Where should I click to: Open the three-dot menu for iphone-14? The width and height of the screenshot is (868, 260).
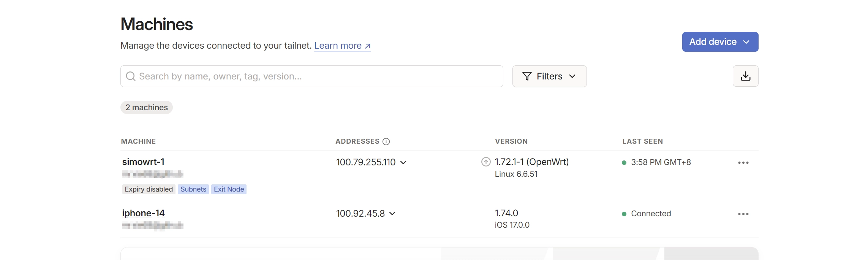pyautogui.click(x=743, y=214)
